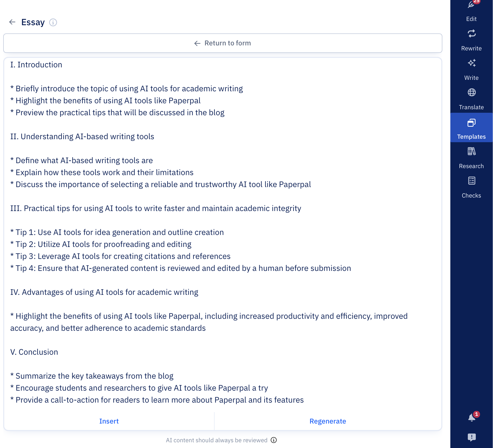Image resolution: width=493 pixels, height=448 pixels.
Task: Regenerate the essay outline
Action: coord(328,421)
